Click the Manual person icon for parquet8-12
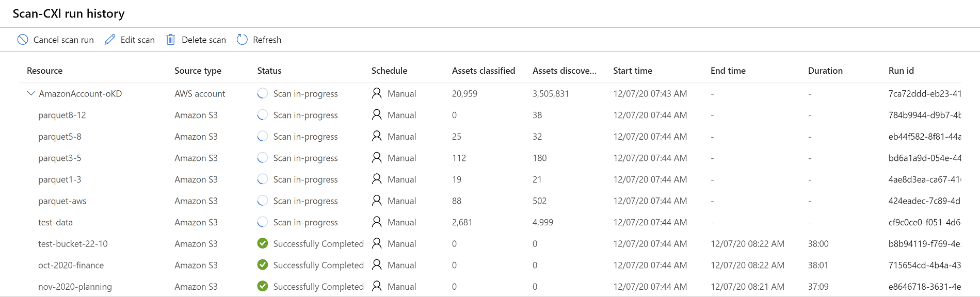The height and width of the screenshot is (297, 980). [x=377, y=115]
